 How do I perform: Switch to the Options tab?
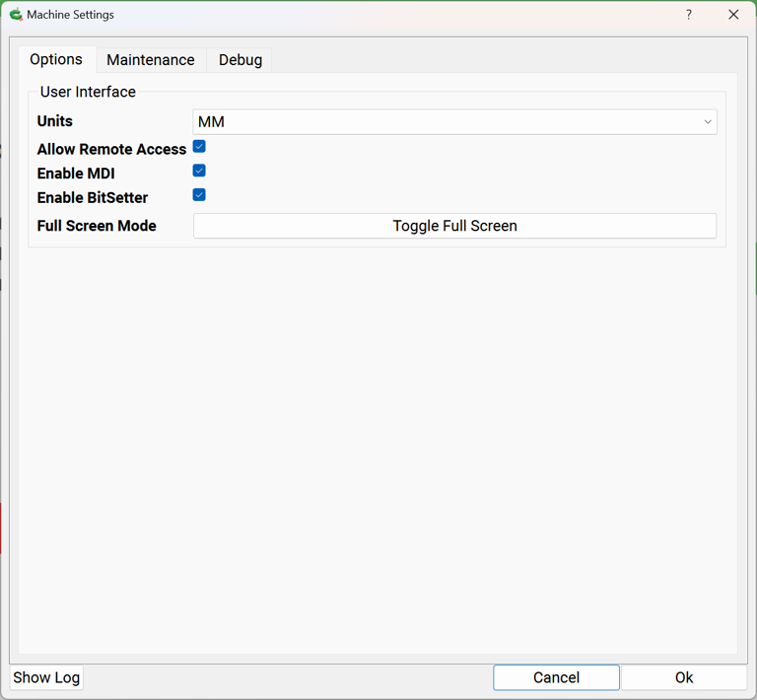pyautogui.click(x=56, y=60)
